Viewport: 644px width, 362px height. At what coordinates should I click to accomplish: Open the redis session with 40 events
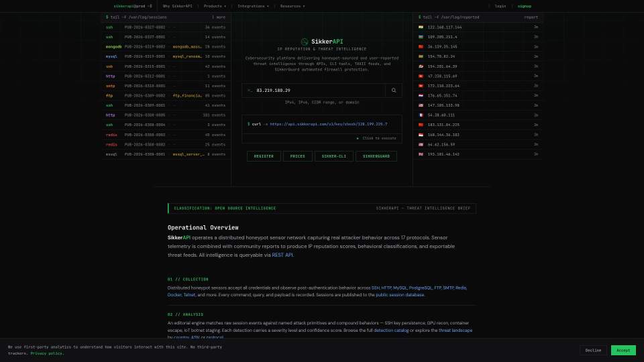tap(166, 135)
